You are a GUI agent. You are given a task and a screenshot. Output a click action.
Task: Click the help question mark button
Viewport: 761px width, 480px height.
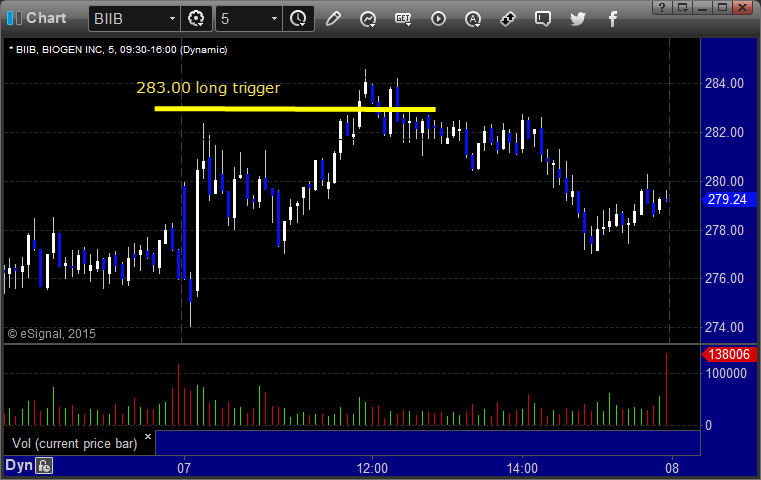click(x=662, y=7)
